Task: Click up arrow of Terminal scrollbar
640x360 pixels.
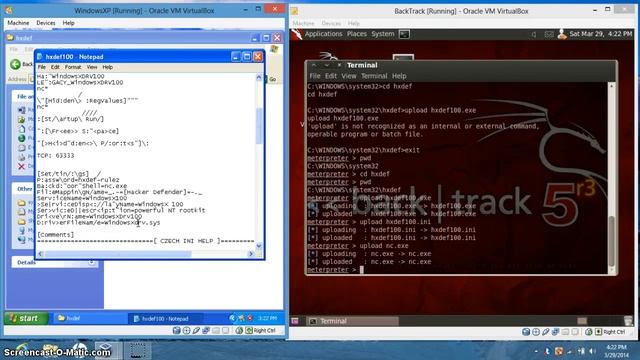Action: coord(611,86)
